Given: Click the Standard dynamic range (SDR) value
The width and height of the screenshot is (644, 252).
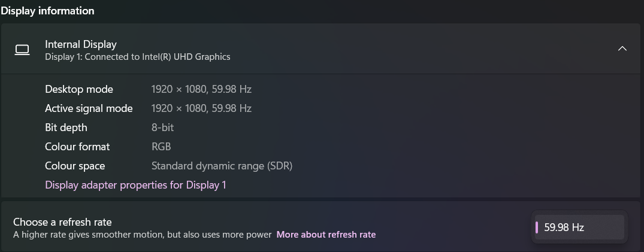Looking at the screenshot, I should coord(222,166).
